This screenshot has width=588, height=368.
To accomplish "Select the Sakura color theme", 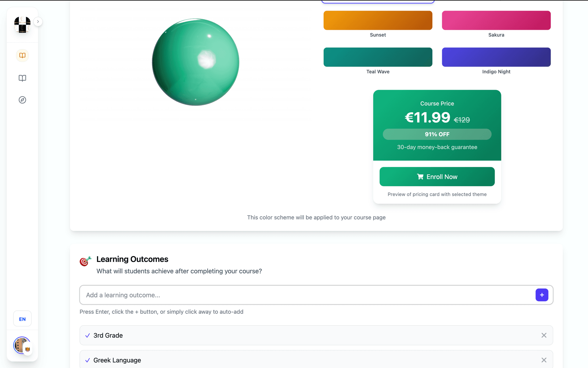I will (x=496, y=20).
